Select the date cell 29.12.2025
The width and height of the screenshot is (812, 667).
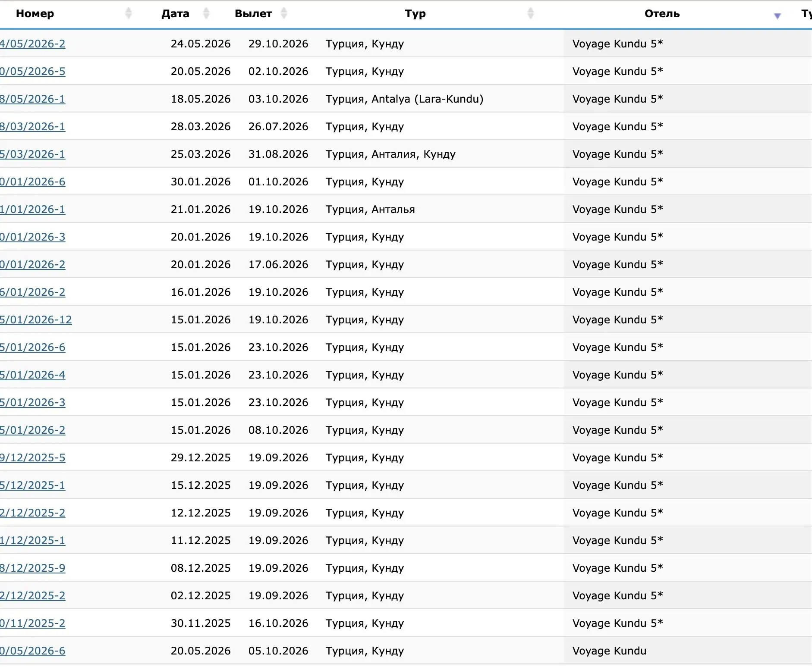[201, 457]
